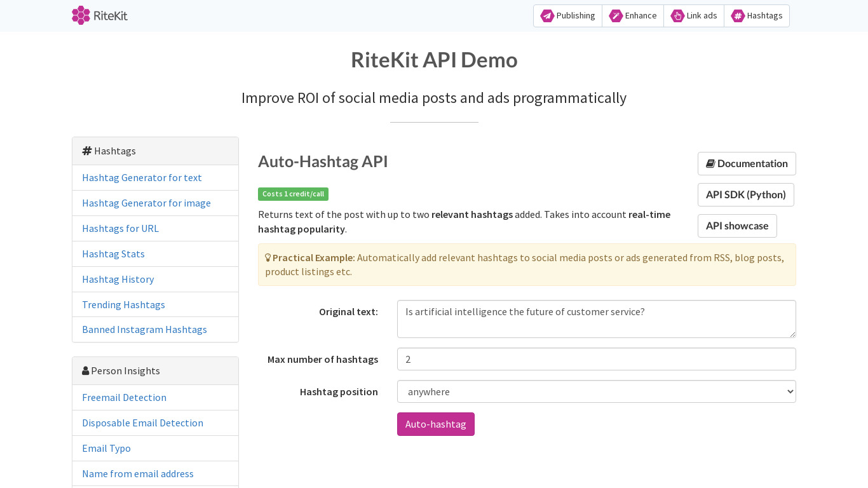Screen dimensions: 868x488
Task: Click the 'Original text:' label
Action: pos(348,311)
